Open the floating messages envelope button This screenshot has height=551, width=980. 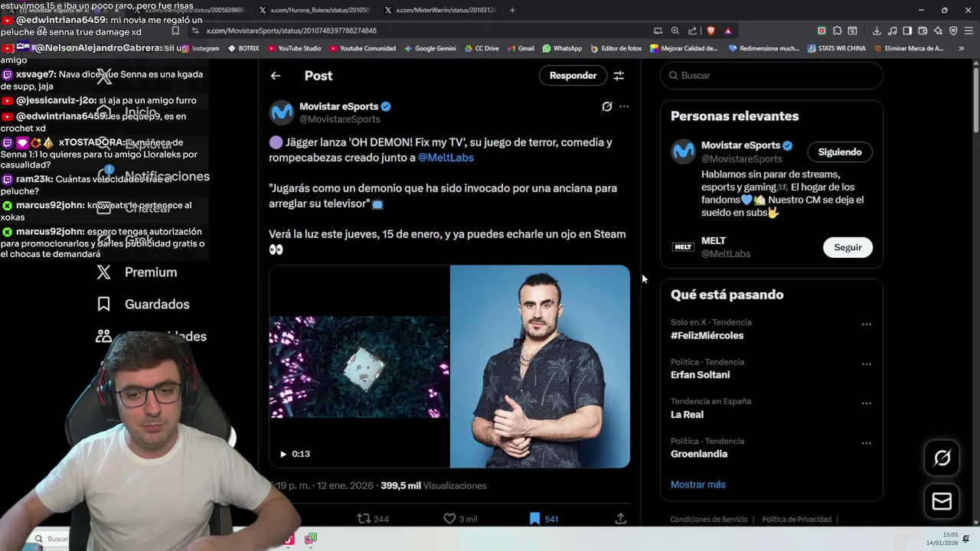click(942, 501)
